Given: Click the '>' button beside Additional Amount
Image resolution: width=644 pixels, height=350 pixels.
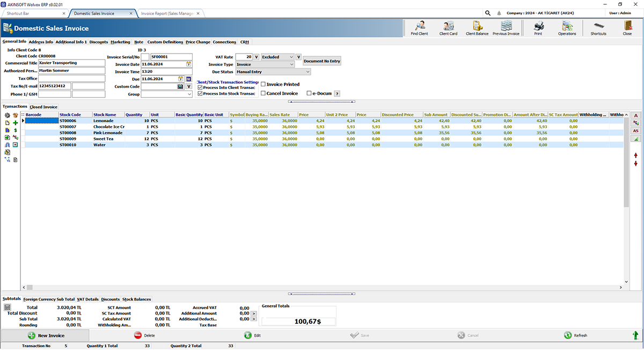Looking at the screenshot, I should click(x=254, y=314).
